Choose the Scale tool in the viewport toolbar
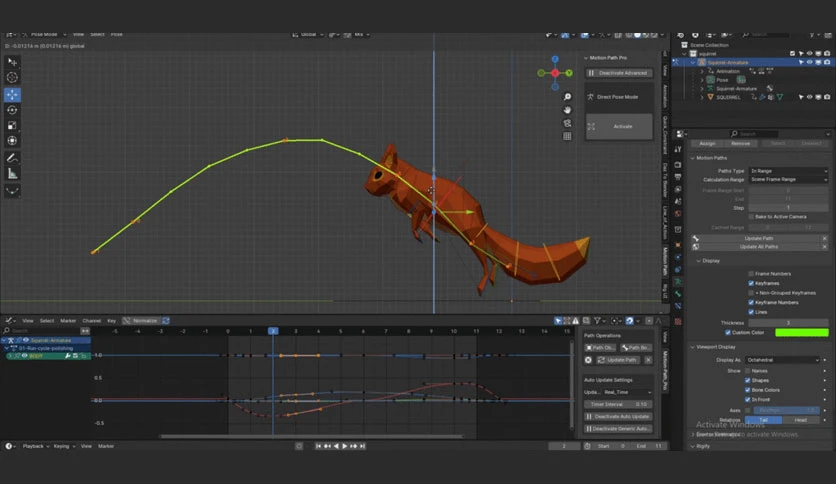Screen dimensions: 836x484 click(x=12, y=125)
